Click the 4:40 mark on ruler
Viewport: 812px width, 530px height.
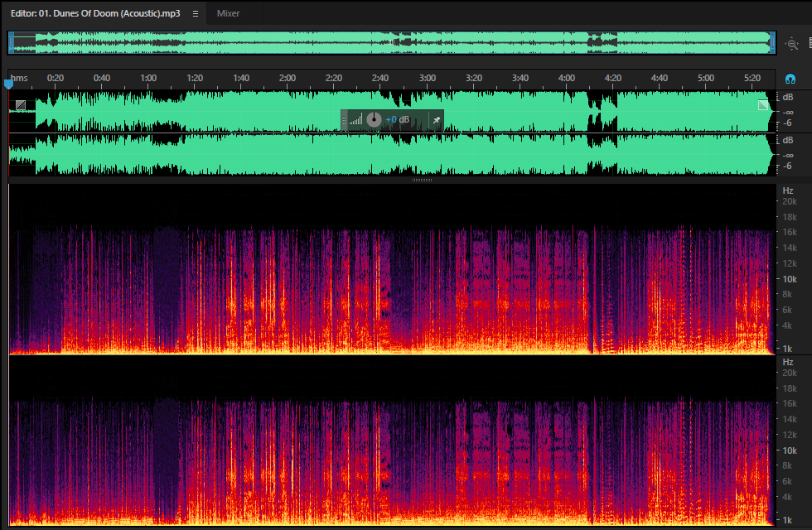pyautogui.click(x=660, y=78)
